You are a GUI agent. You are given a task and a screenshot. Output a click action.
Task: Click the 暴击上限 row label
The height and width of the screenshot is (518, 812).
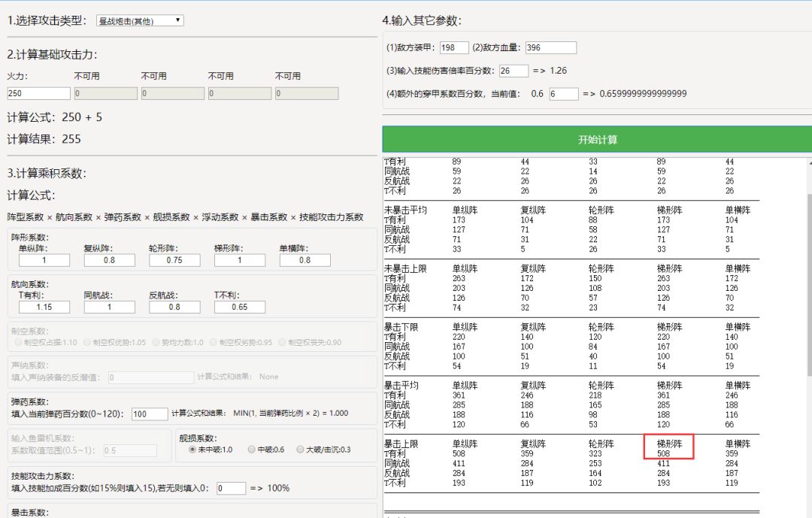point(401,444)
